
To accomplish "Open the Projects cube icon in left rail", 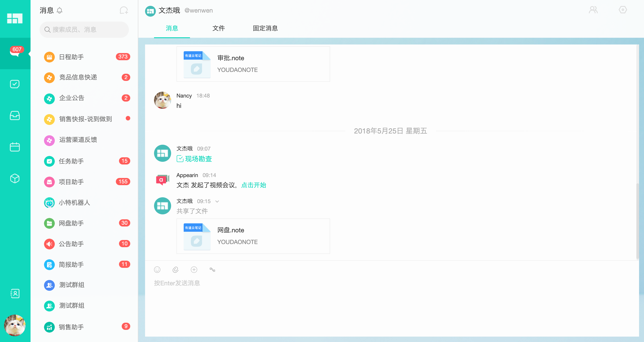I will point(15,178).
